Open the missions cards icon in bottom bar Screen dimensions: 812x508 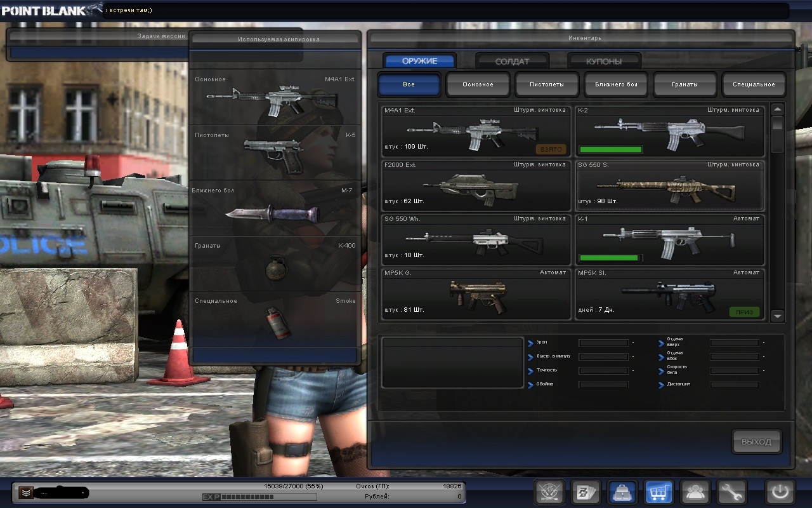586,492
